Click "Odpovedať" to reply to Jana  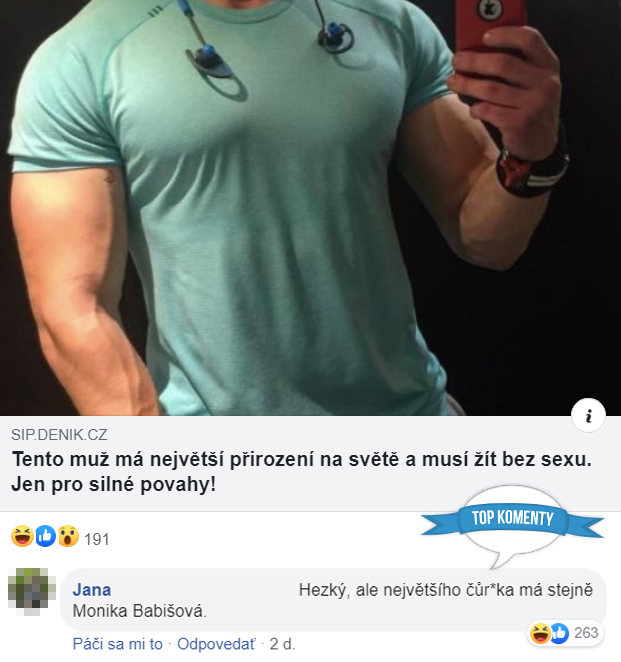[x=216, y=644]
